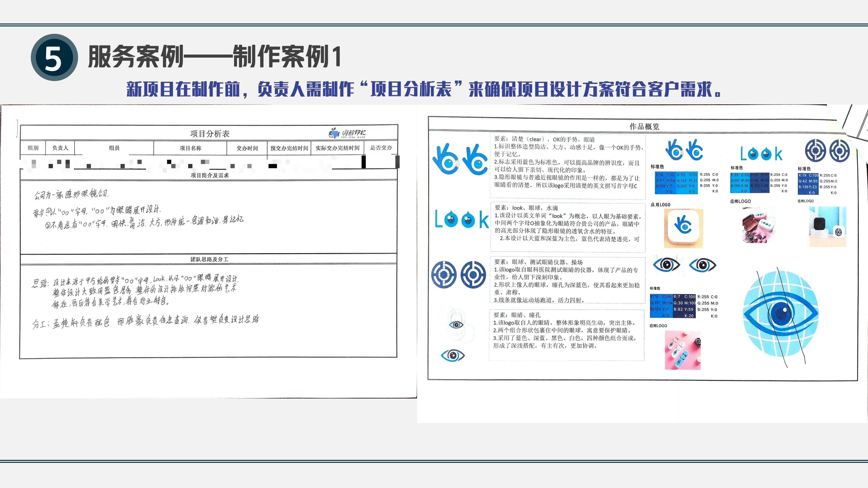This screenshot has height=488, width=868.
Task: Click the large concentric target logo pair on the left
Action: (x=459, y=274)
